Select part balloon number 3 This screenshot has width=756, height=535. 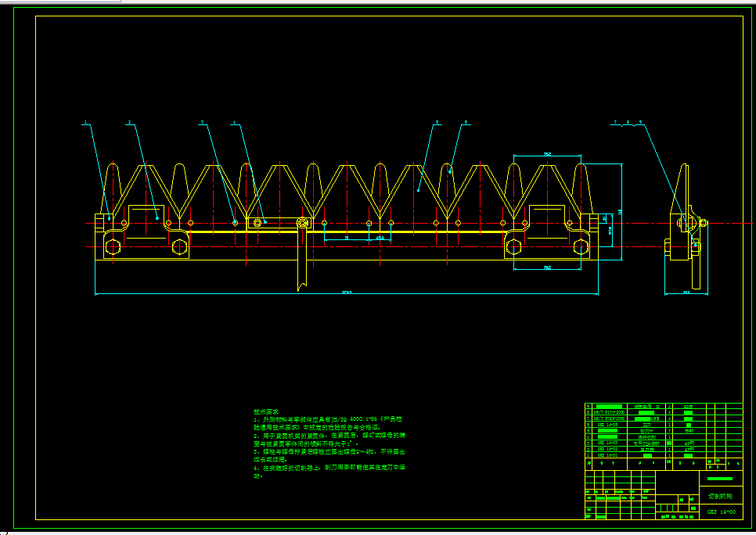pos(203,123)
